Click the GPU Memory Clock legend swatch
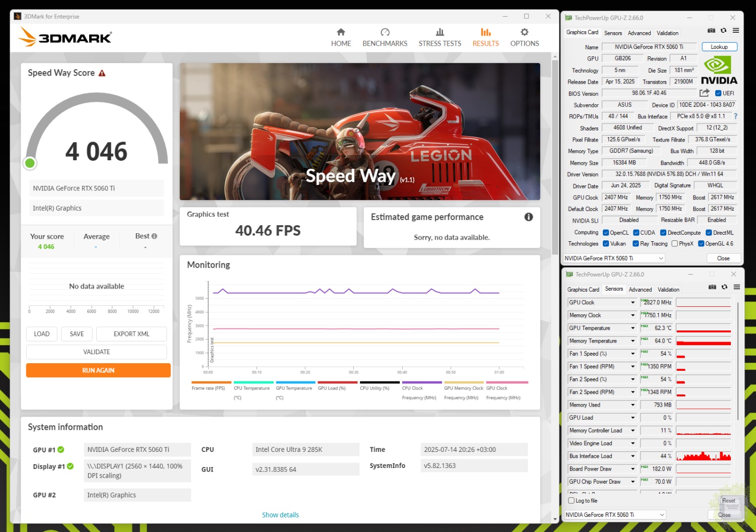The image size is (756, 532). [x=464, y=382]
